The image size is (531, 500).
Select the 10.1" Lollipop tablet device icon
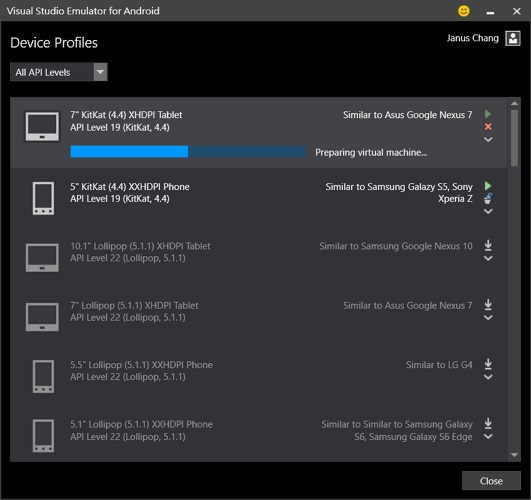coord(42,257)
